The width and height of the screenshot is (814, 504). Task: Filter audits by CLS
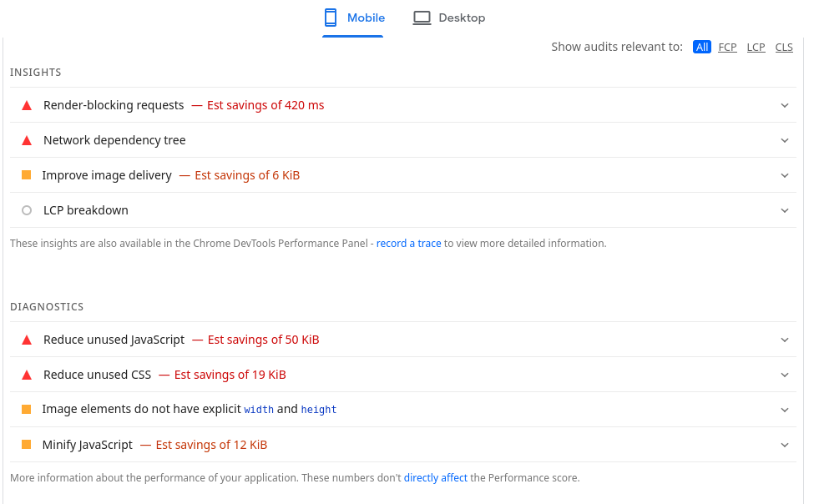(784, 48)
